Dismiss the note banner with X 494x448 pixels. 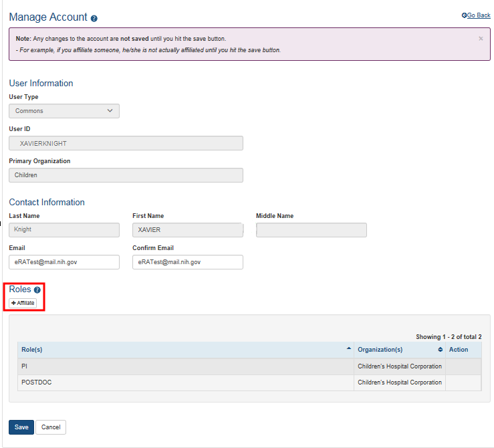481,39
